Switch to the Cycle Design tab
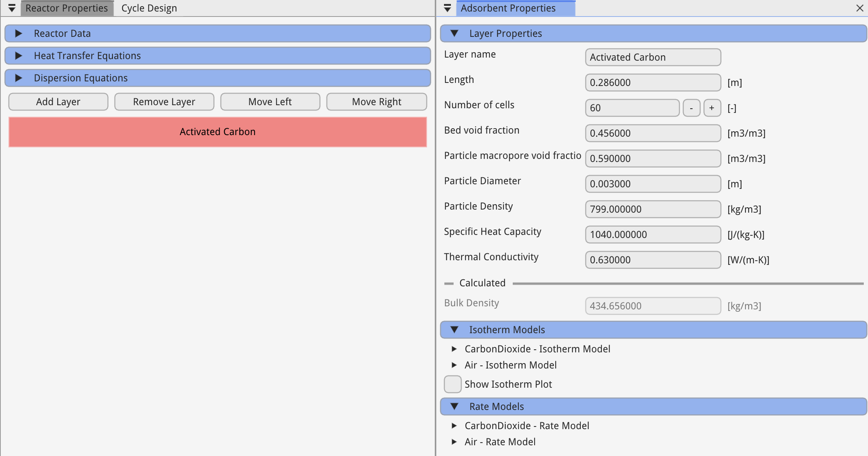Viewport: 868px width, 456px height. pos(149,8)
